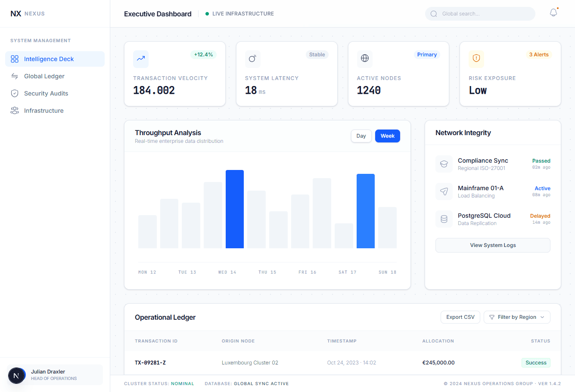Expand the Filter by Region chevron
575x392 pixels.
(x=542, y=317)
